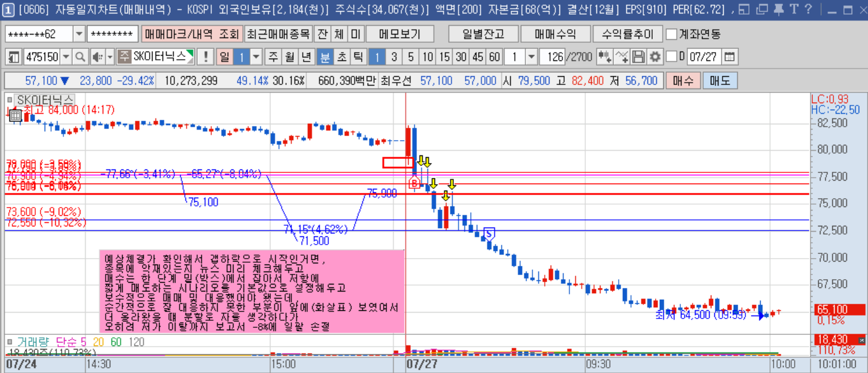Click the 07/27 date input field
Image resolution: width=868 pixels, height=373 pixels.
(x=704, y=57)
